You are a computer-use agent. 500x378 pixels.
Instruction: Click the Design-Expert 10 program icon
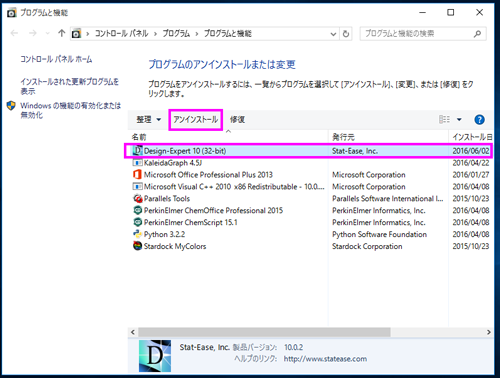pos(137,151)
